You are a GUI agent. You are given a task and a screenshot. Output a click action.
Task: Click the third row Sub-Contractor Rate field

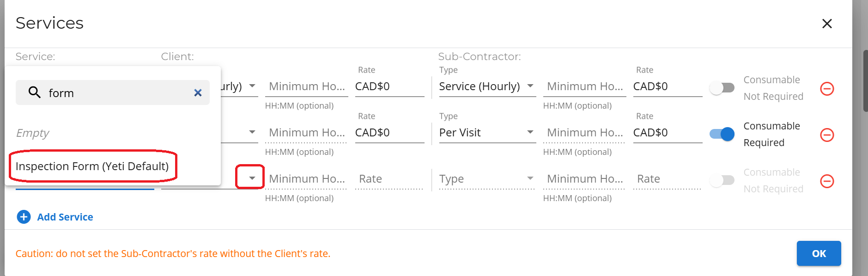click(x=667, y=179)
